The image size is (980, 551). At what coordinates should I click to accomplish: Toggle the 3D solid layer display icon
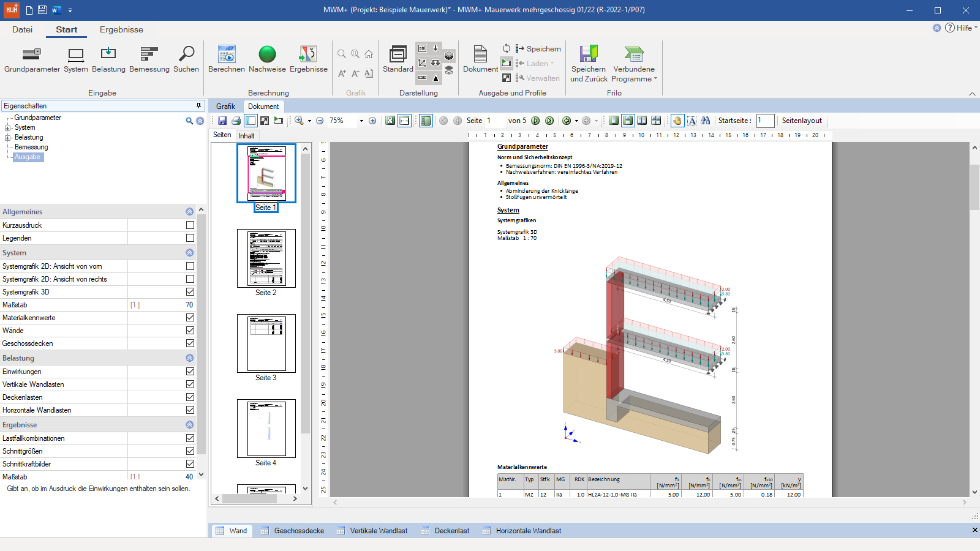pos(449,56)
